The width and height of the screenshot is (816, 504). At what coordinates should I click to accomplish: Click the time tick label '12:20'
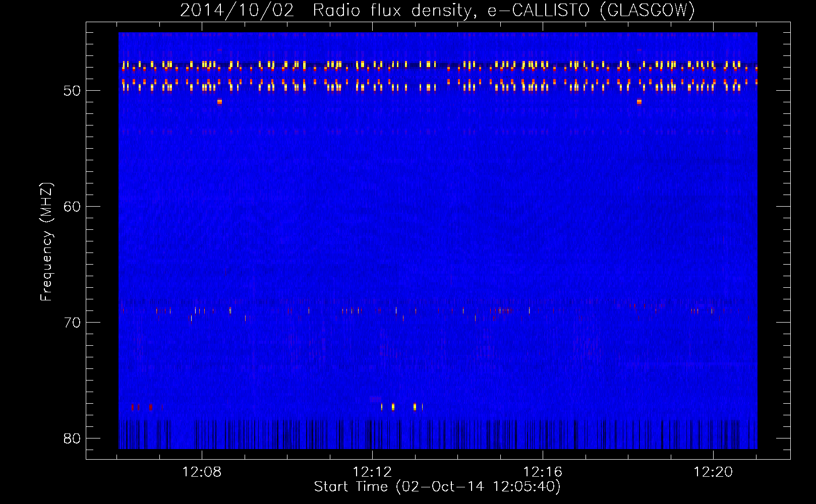713,472
